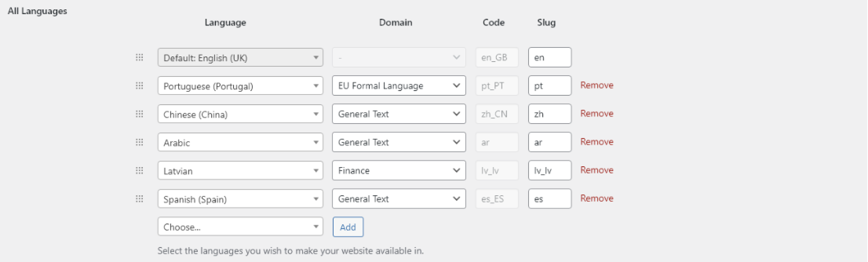Open the Finance domain dropdown

(399, 170)
